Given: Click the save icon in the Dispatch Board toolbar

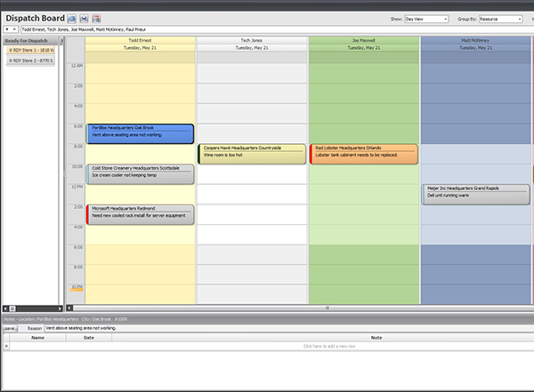Looking at the screenshot, I should (84, 19).
